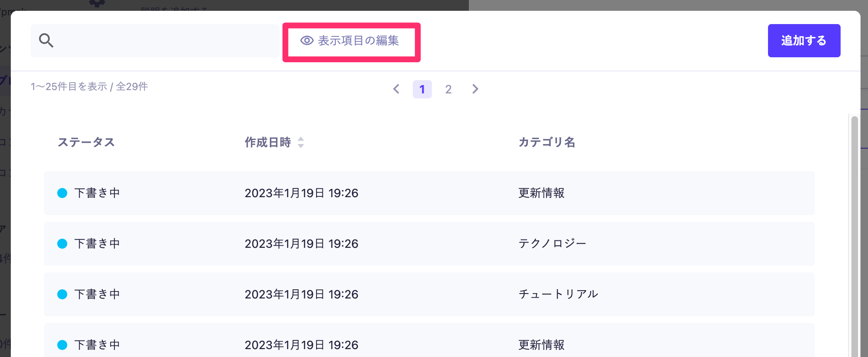This screenshot has height=357, width=868.
Task: Go to previous page with left chevron
Action: 396,89
